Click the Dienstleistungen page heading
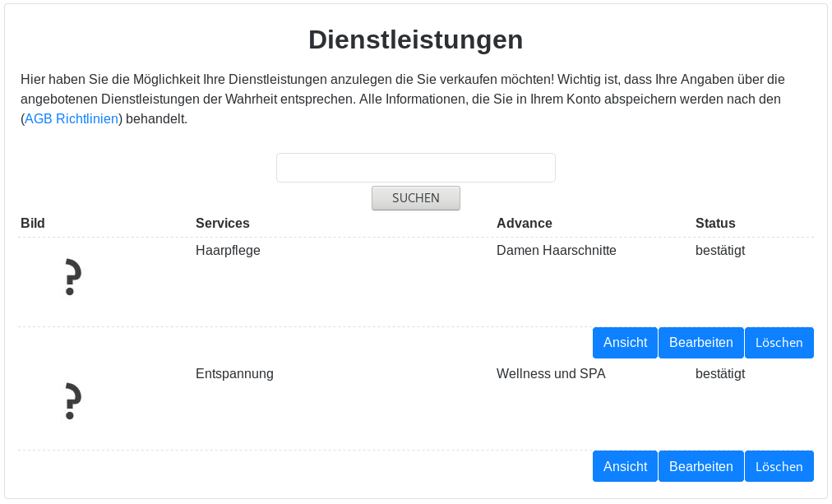832x504 pixels. click(415, 39)
